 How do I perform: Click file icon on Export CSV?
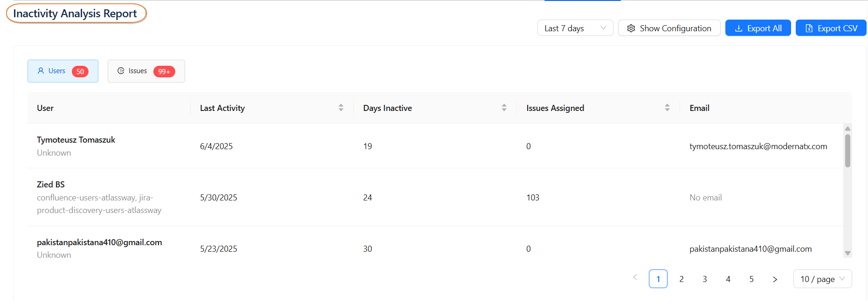(809, 28)
